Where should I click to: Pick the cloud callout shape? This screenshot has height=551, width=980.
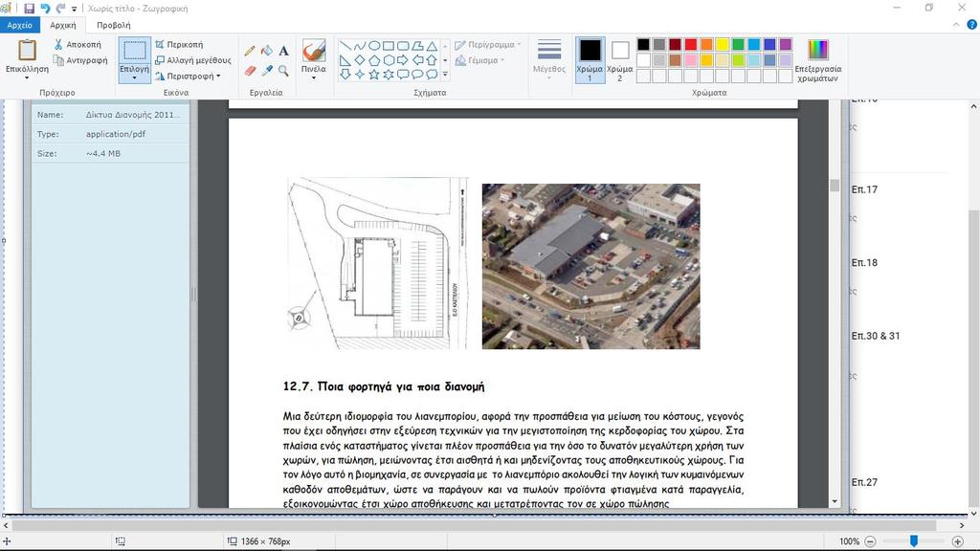point(432,75)
